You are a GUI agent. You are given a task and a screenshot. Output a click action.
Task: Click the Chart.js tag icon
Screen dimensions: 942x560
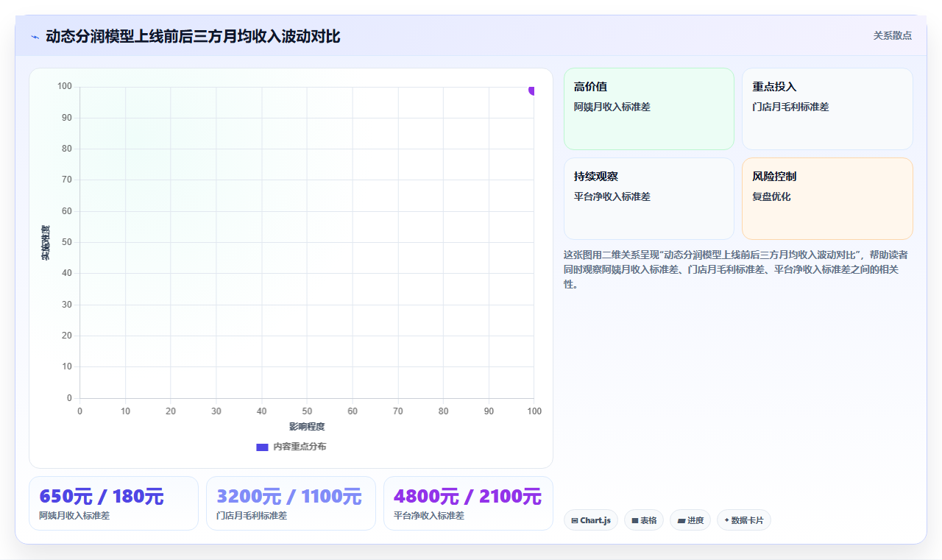click(x=574, y=520)
